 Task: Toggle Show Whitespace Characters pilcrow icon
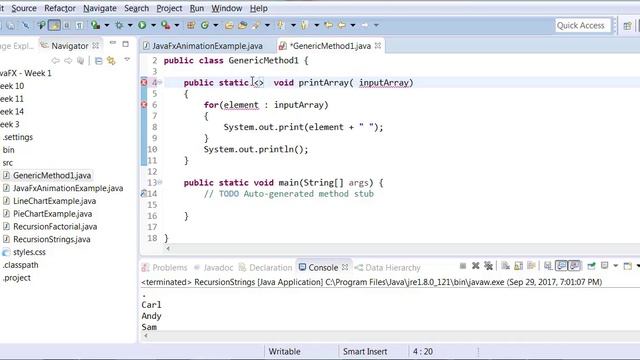[x=79, y=25]
